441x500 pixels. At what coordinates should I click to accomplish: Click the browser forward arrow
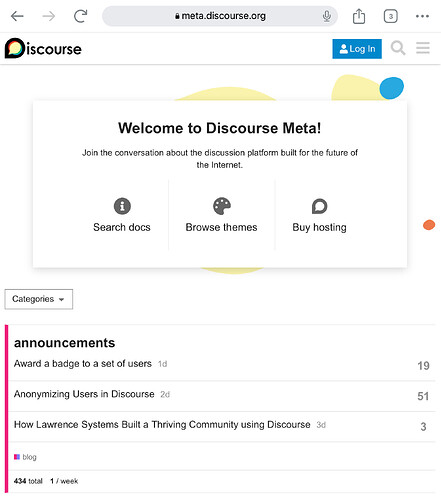pos(49,16)
